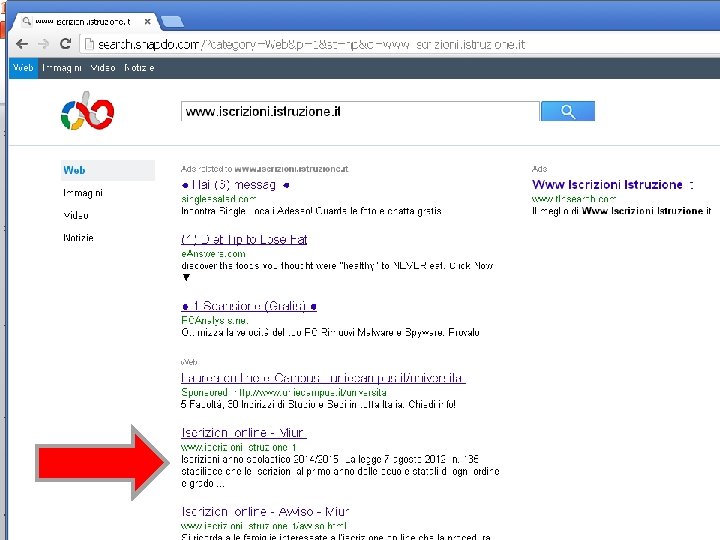The image size is (720, 540).
Task: Click the green singlessalad.com ad URL
Action: coord(219,199)
